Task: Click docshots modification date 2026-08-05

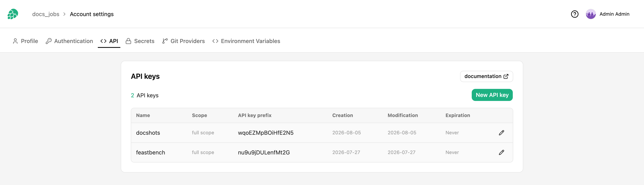Action: (x=402, y=133)
